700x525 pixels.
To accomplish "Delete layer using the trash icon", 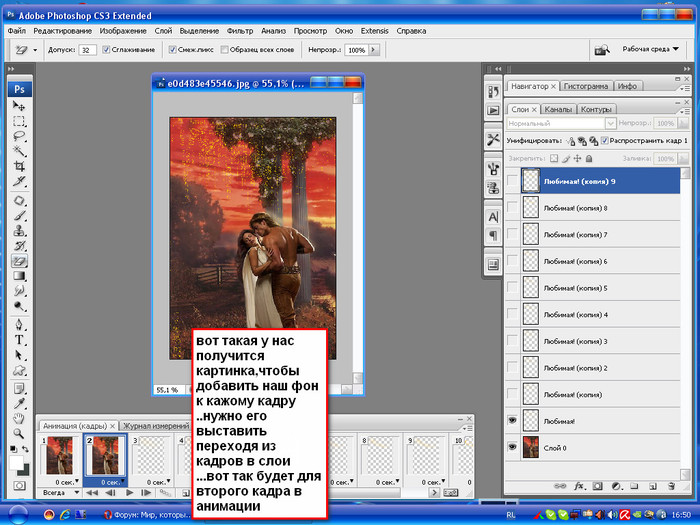I will click(x=671, y=486).
